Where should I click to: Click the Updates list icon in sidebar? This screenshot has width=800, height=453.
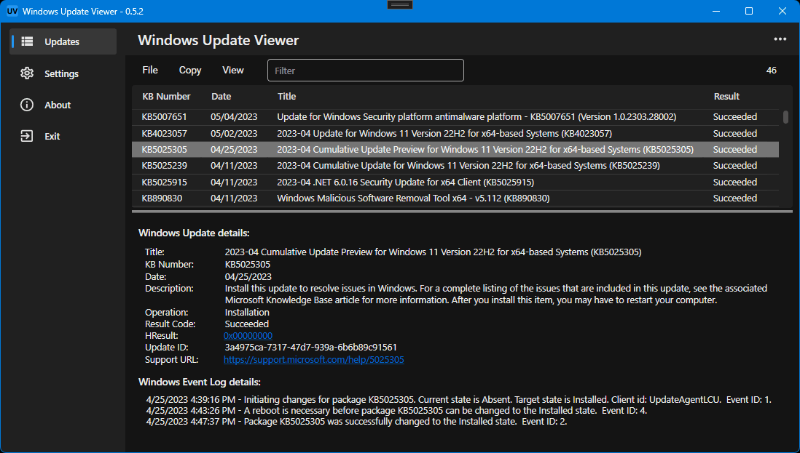click(x=27, y=41)
